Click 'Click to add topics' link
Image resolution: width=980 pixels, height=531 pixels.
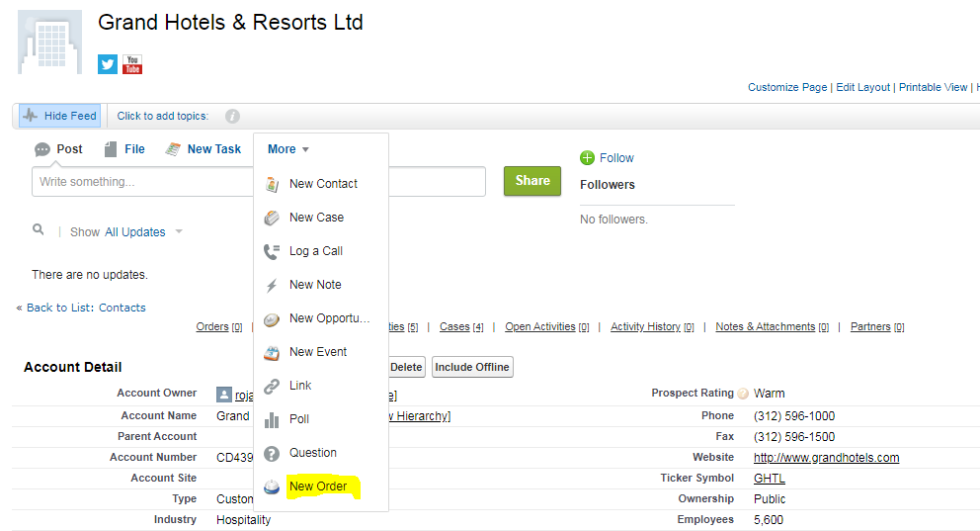click(x=162, y=117)
